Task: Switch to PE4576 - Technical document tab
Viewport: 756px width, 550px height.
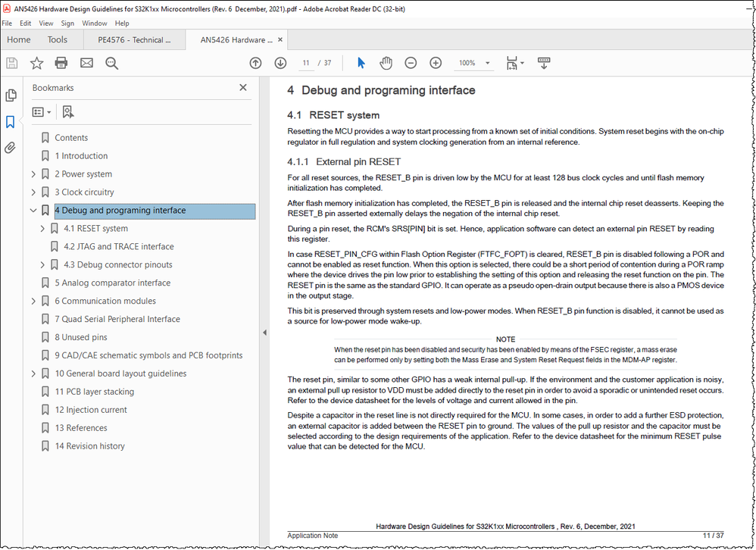Action: [135, 40]
